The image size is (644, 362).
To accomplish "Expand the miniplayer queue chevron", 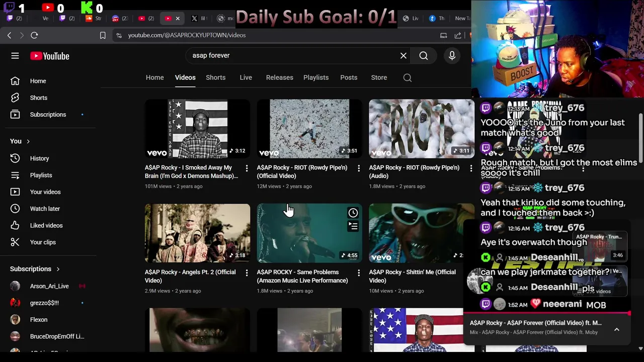I will (616, 329).
